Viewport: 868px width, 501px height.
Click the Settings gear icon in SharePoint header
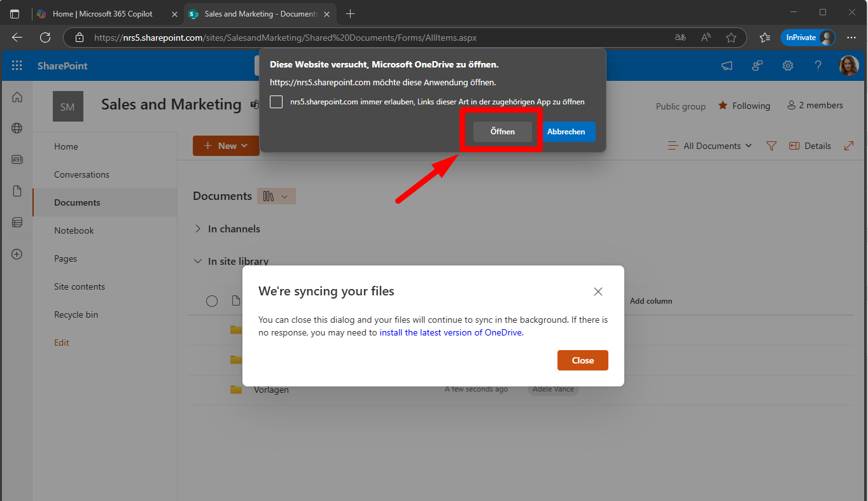[x=788, y=66]
